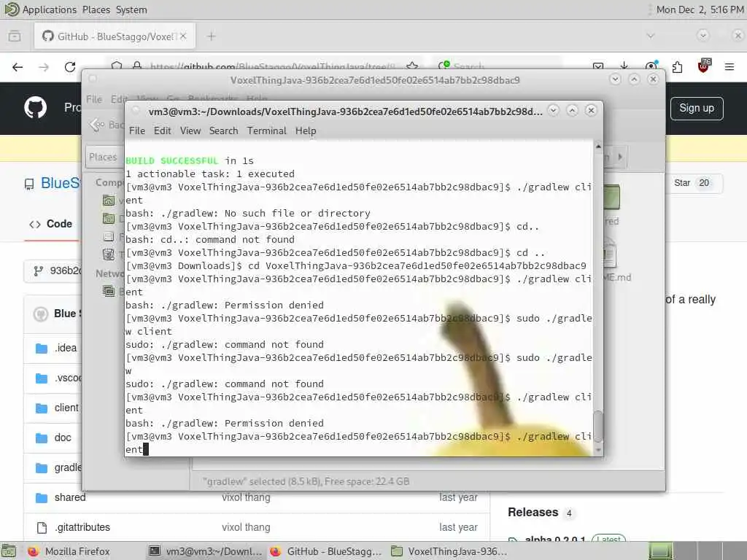Switch to GitHub BlueStaggo taskbar entry
The height and width of the screenshot is (560, 747).
coord(326,551)
